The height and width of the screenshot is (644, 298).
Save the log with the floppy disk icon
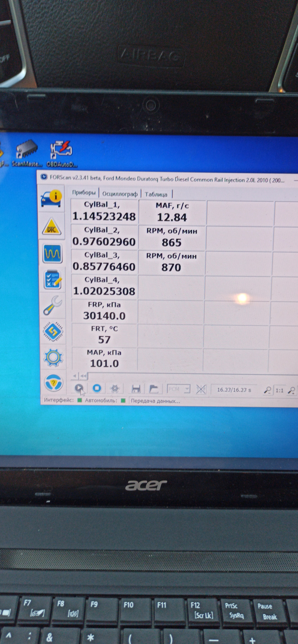136,389
